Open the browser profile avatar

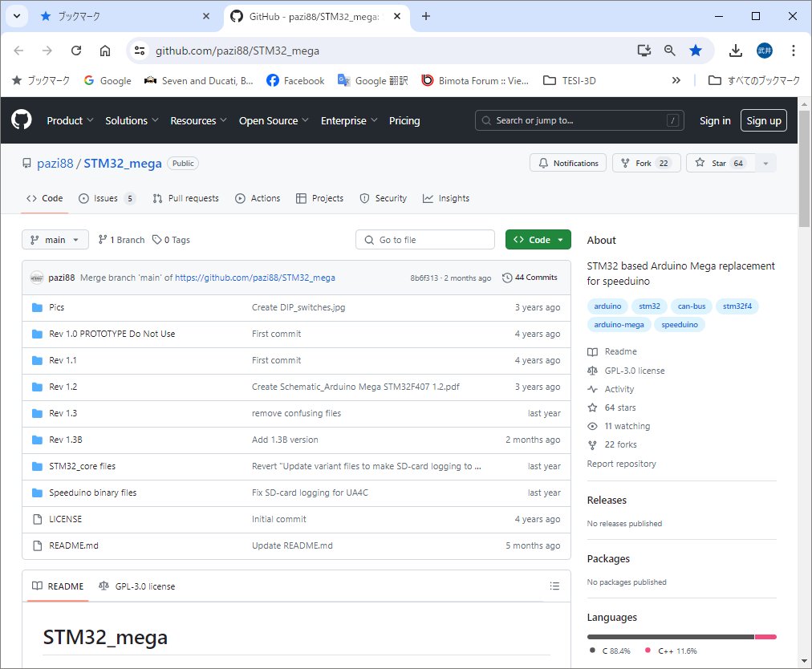click(765, 51)
